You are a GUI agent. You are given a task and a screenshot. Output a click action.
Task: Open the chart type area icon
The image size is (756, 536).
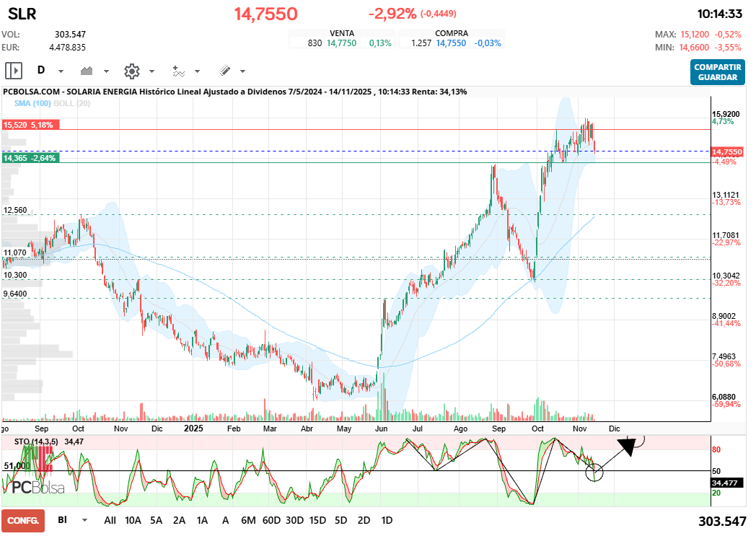click(x=87, y=71)
